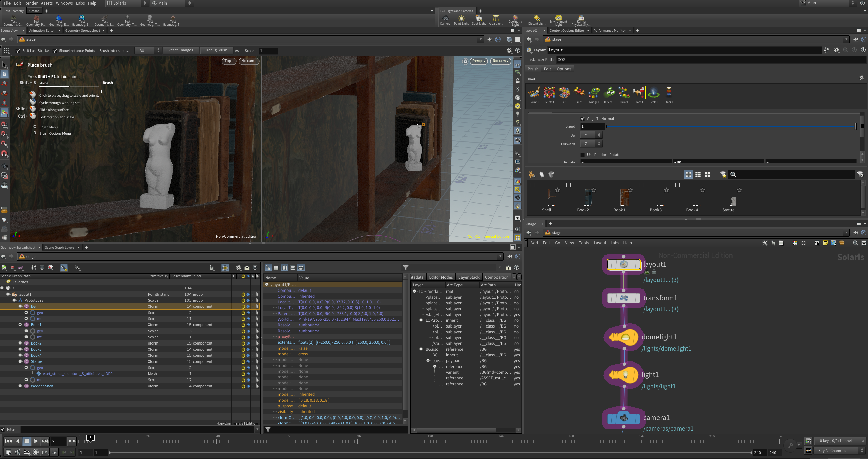Open the Up axis dropdown
The width and height of the screenshot is (868, 459).
click(x=591, y=135)
